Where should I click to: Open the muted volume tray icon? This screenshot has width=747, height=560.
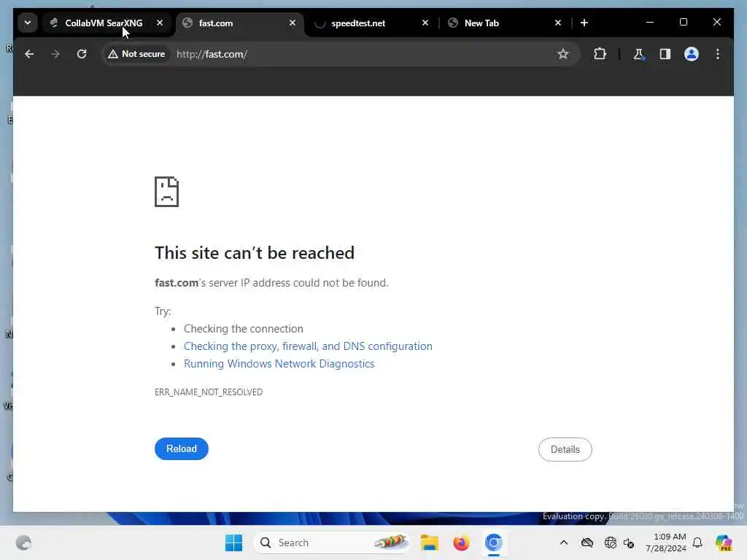628,542
